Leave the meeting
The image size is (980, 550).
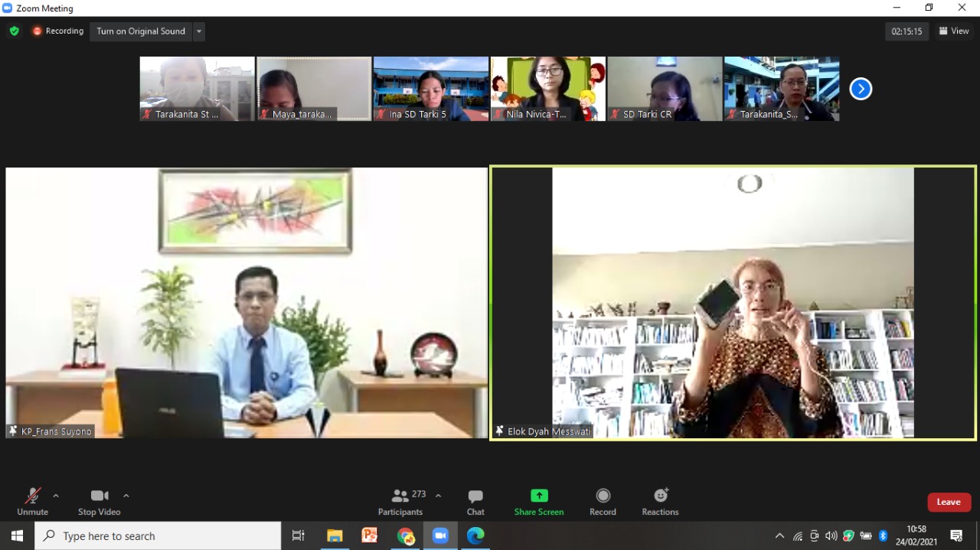pyautogui.click(x=949, y=502)
